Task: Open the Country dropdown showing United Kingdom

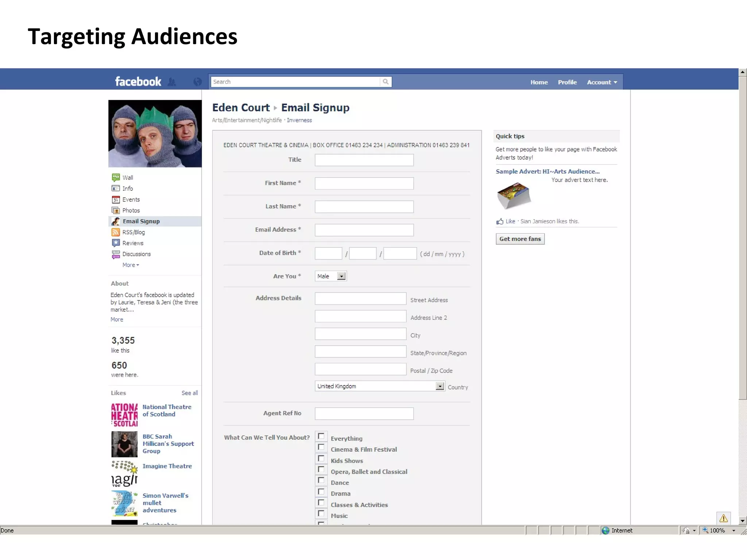Action: [x=380, y=386]
